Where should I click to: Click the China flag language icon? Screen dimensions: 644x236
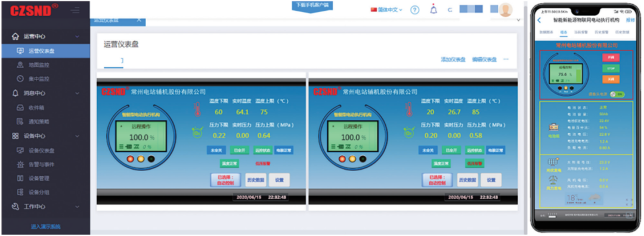(x=374, y=10)
